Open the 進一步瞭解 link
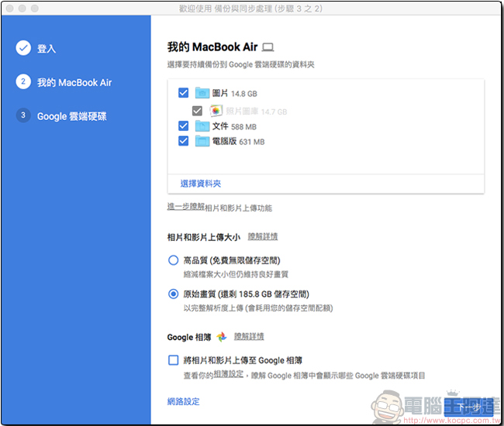 click(x=186, y=207)
